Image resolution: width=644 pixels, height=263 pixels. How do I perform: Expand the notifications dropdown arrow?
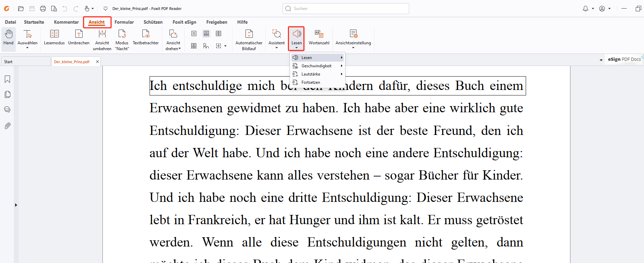[x=593, y=9]
